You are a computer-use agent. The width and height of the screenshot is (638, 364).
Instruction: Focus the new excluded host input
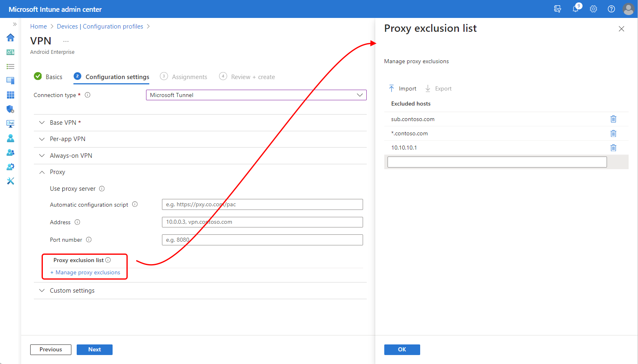coord(497,162)
